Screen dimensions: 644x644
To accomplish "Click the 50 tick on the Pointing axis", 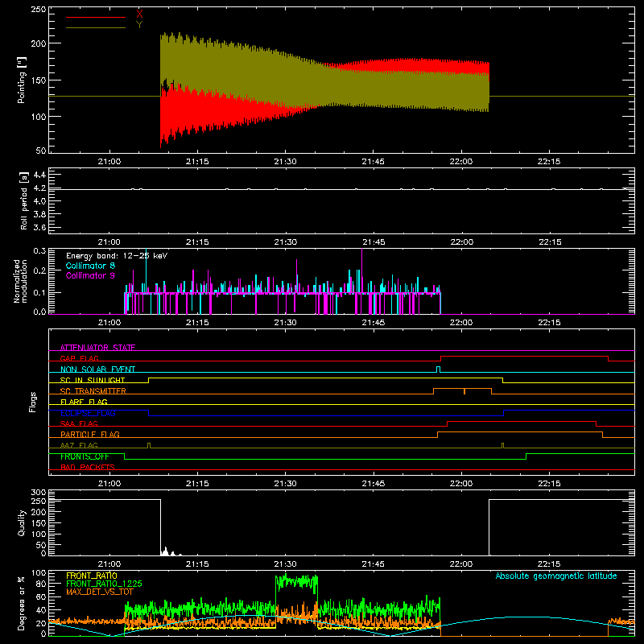I will point(41,151).
